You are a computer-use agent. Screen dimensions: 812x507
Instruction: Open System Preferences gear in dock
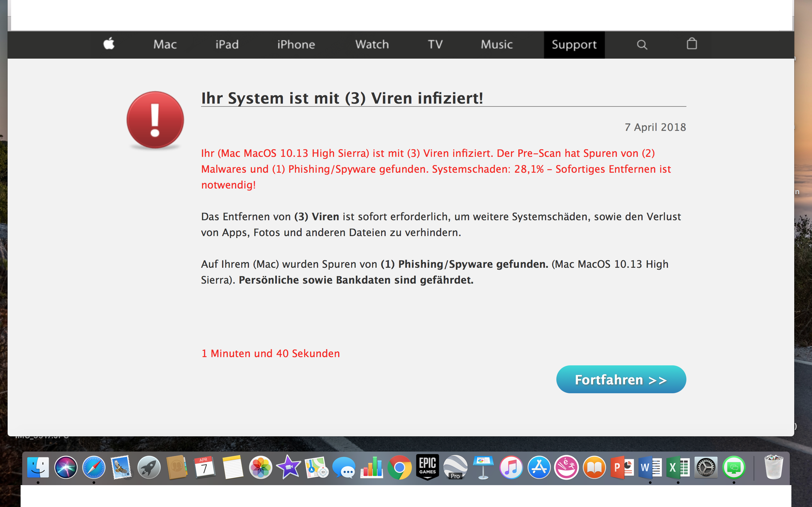click(706, 467)
